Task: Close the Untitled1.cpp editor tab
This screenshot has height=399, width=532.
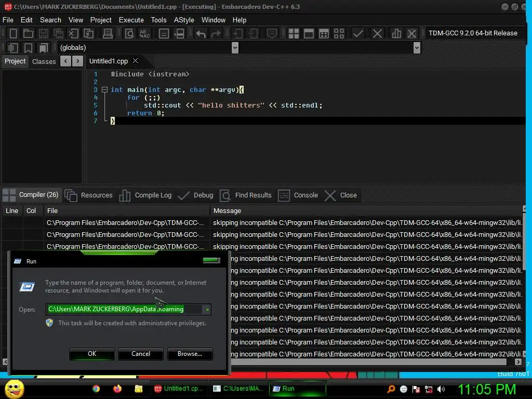Action: tap(136, 61)
